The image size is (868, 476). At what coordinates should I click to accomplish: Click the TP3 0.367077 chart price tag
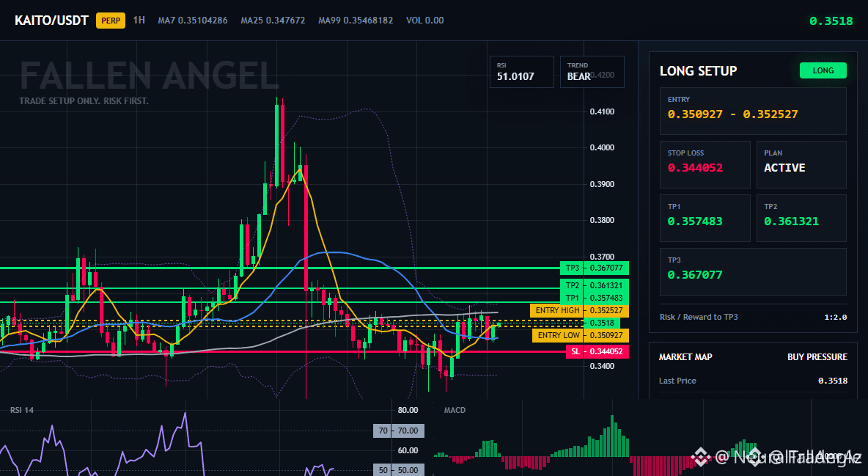point(595,268)
